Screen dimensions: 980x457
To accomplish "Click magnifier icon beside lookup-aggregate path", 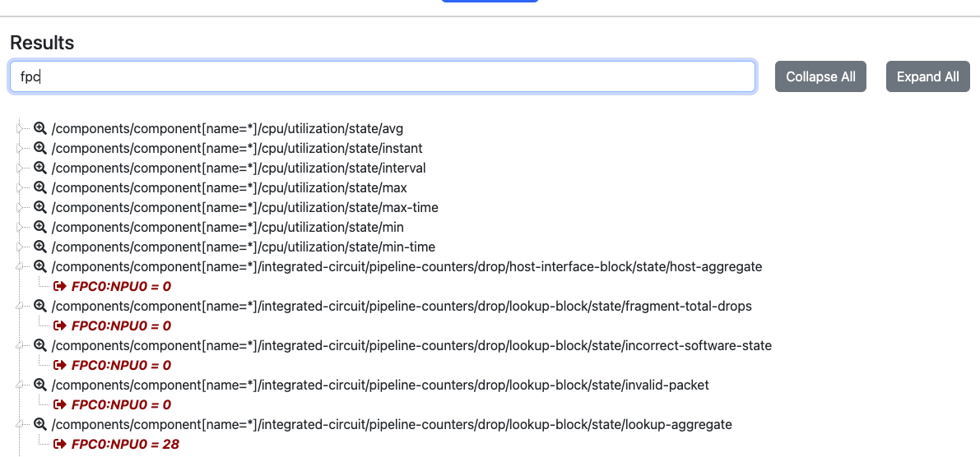I will click(40, 425).
